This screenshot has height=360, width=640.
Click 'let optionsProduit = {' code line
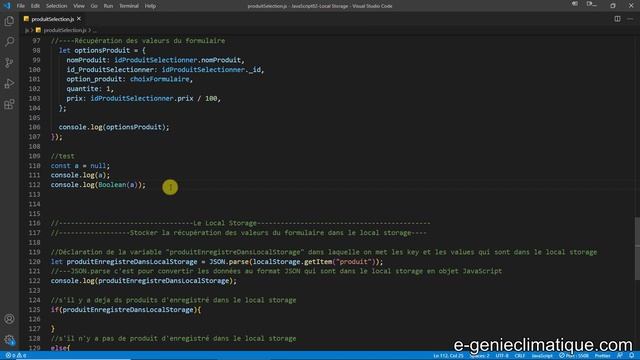(102, 50)
